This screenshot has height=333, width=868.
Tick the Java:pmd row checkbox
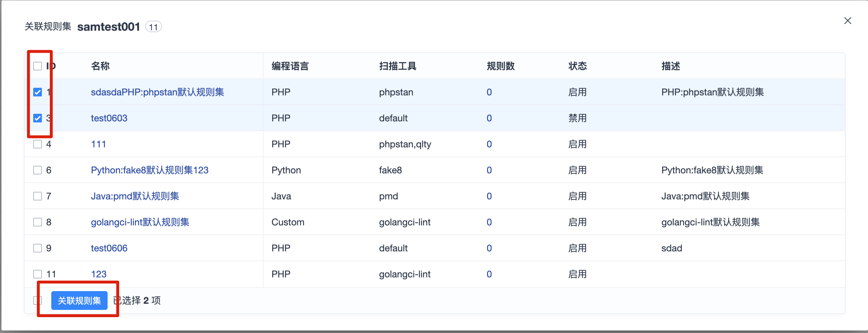coord(38,196)
